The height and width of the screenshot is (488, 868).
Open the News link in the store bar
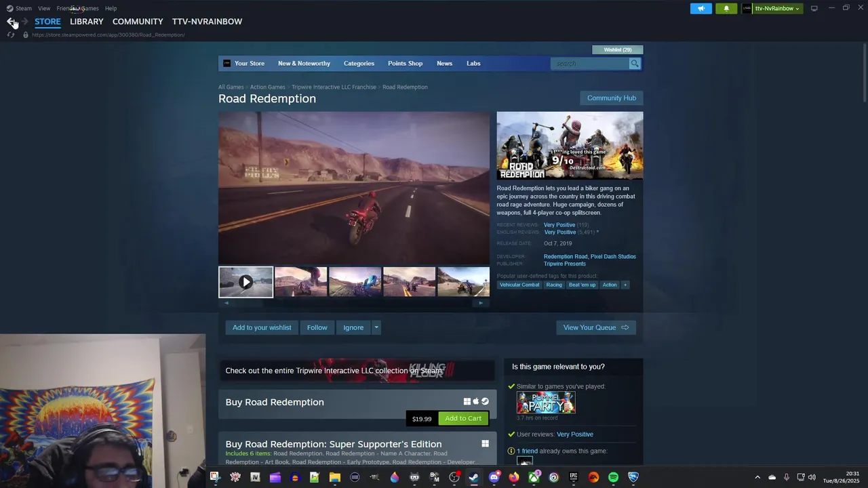[444, 63]
